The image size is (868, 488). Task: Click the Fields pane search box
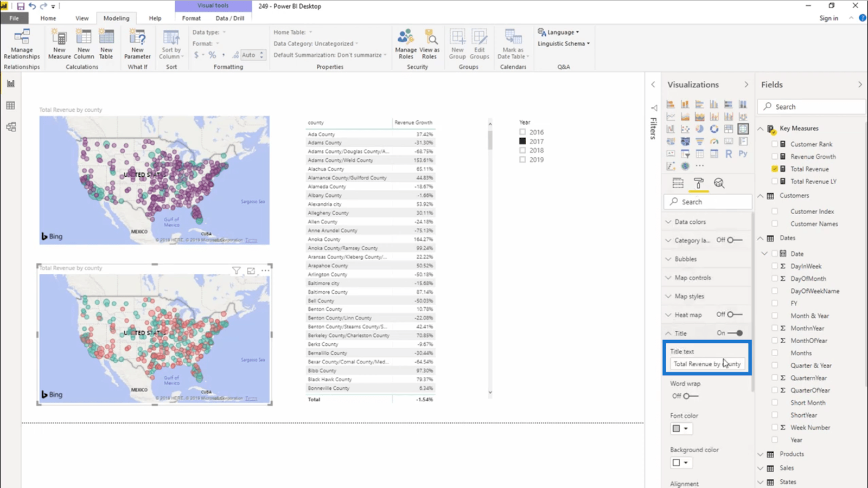tap(812, 107)
